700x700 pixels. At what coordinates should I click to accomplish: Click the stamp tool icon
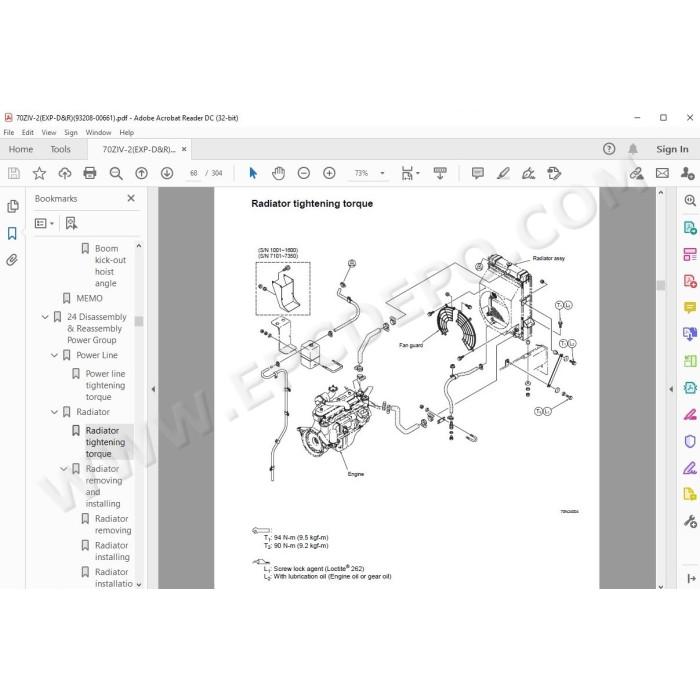(554, 173)
